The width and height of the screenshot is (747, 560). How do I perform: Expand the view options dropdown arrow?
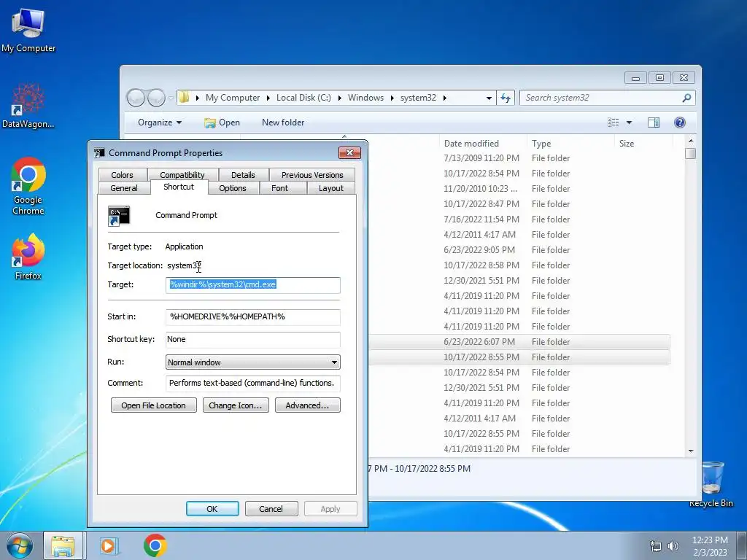[629, 122]
